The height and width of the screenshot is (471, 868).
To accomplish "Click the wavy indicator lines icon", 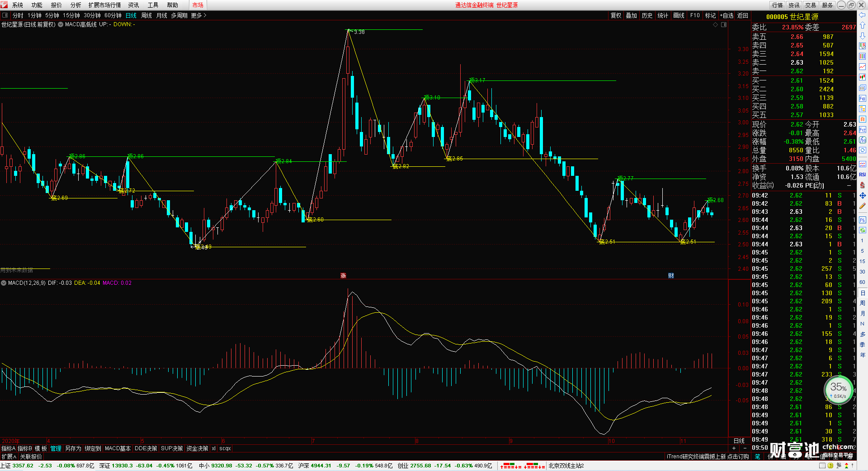I will point(862,164).
